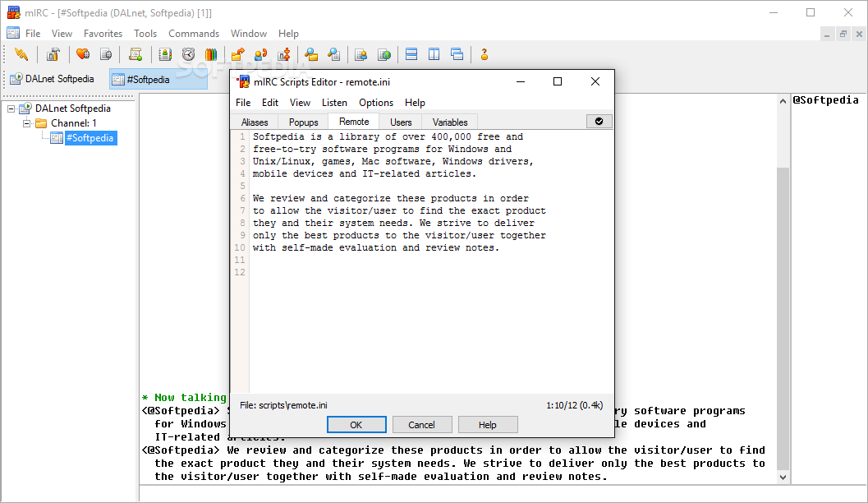Image resolution: width=868 pixels, height=503 pixels.
Task: Open Scripts Editor View menu
Action: (x=300, y=103)
